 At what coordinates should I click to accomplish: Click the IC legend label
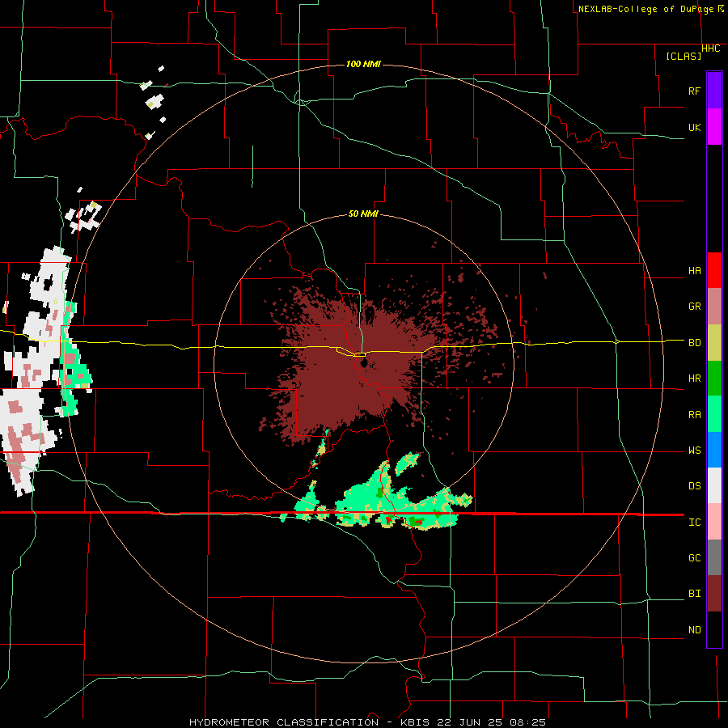click(694, 523)
